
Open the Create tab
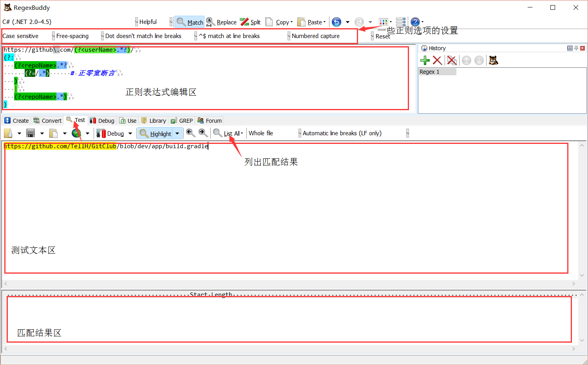pyautogui.click(x=16, y=120)
